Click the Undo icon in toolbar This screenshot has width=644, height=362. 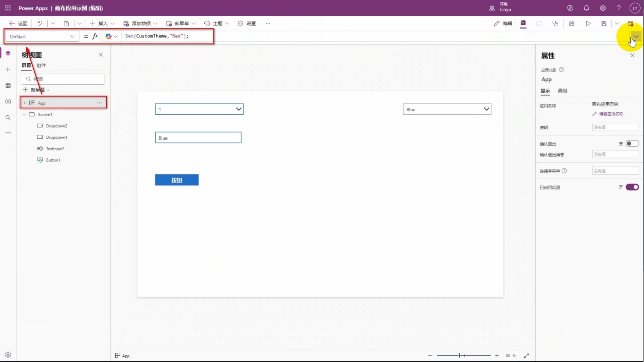click(x=40, y=23)
